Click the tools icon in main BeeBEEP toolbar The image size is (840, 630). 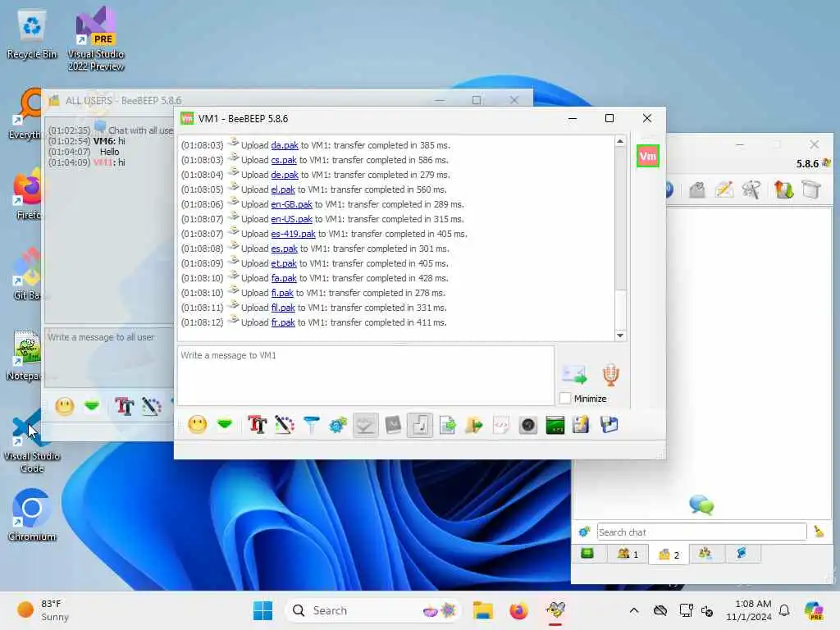coord(751,189)
